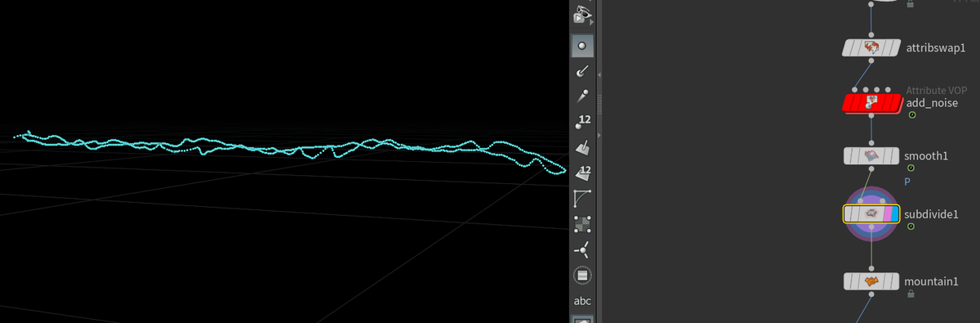The width and height of the screenshot is (980, 323).
Task: Toggle the square vertex markers display icon
Action: [582, 224]
